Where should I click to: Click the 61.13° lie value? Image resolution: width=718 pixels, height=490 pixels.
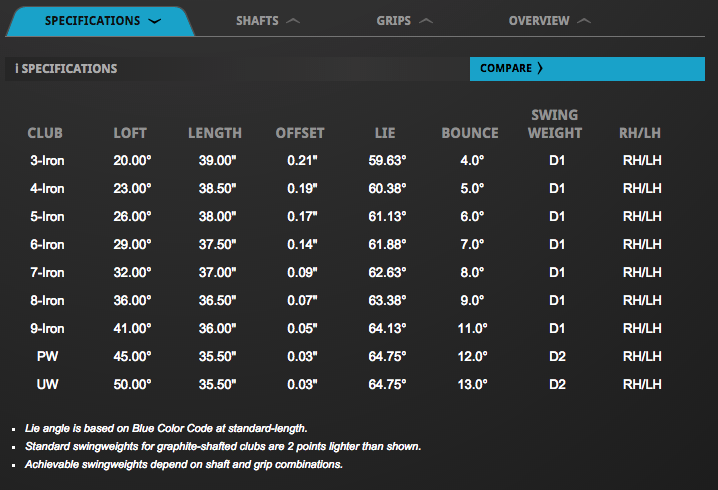pyautogui.click(x=387, y=217)
